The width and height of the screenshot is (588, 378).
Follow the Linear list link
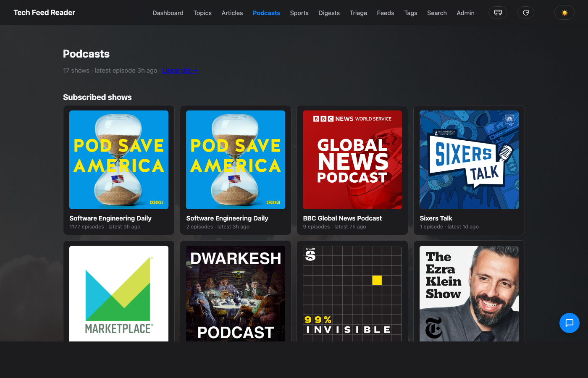(x=180, y=71)
